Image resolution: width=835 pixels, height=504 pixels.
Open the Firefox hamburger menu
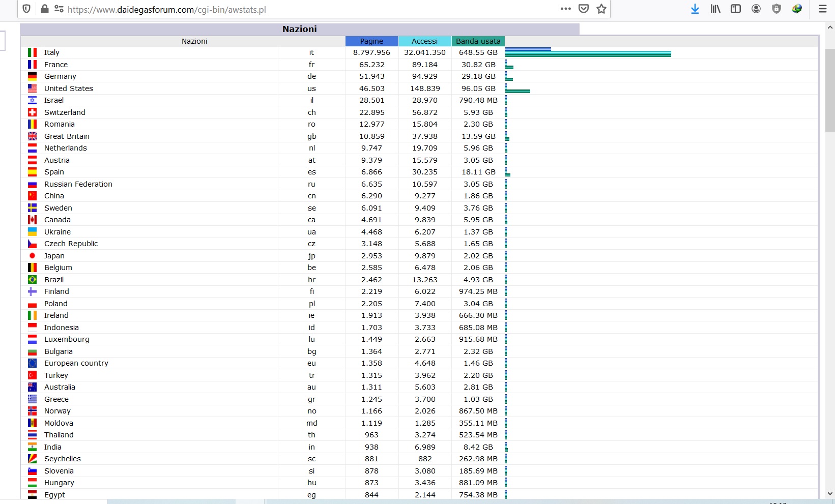click(822, 9)
